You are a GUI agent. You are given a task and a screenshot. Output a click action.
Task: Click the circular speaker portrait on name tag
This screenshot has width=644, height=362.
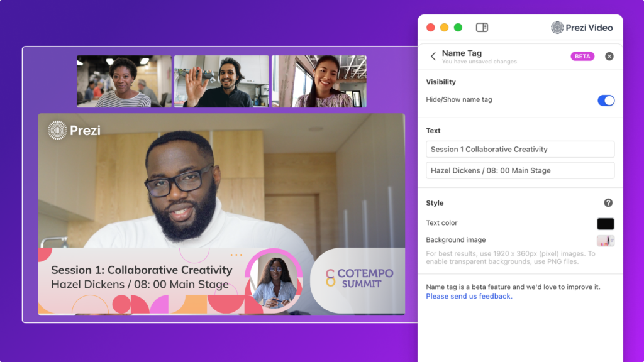coord(274,280)
